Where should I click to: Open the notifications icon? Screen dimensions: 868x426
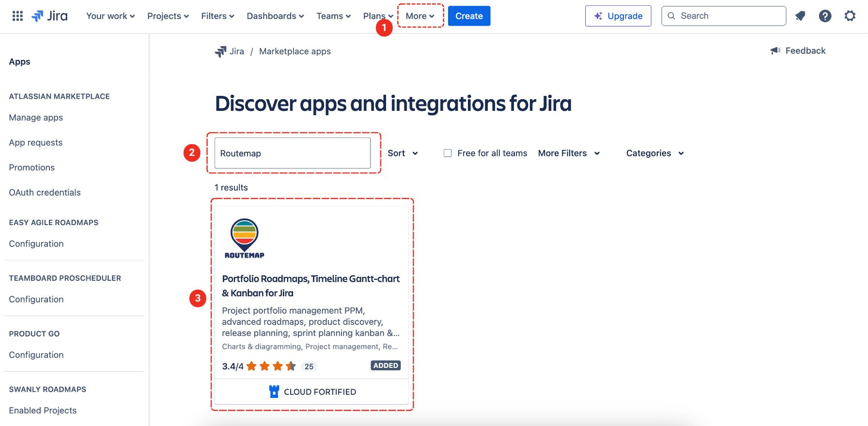click(x=800, y=16)
